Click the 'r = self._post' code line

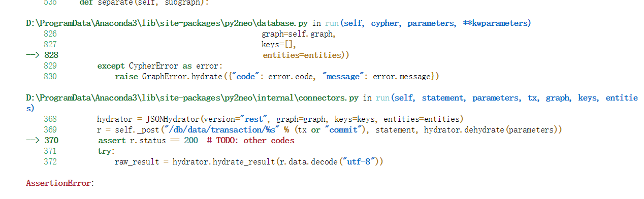(x=330, y=130)
